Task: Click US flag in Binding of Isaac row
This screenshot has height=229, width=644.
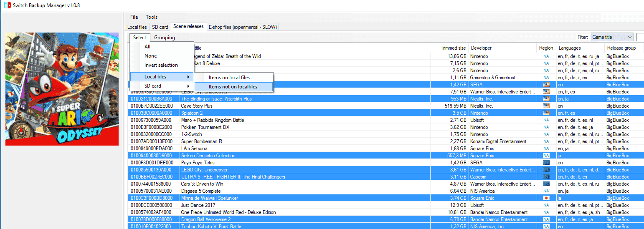Action: tap(546, 99)
